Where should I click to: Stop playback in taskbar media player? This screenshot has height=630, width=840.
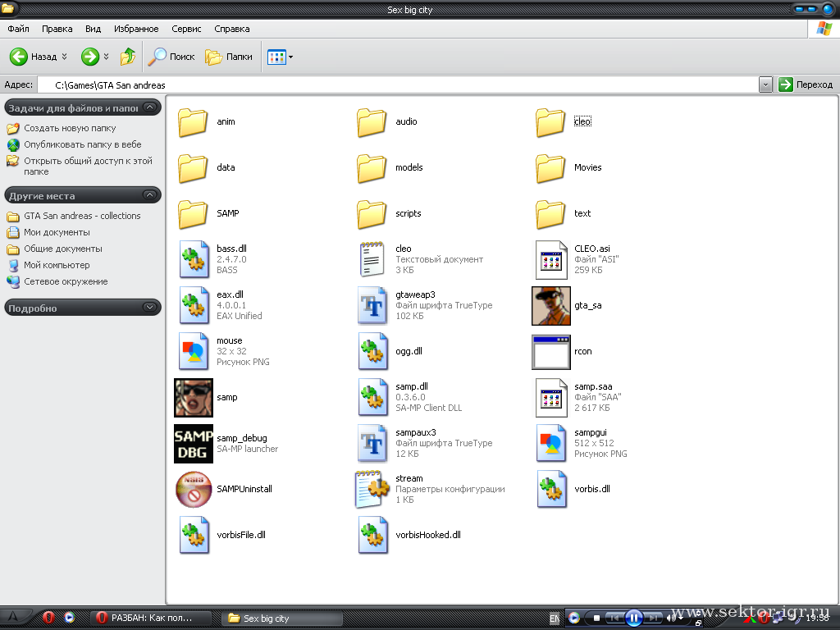pyautogui.click(x=596, y=619)
